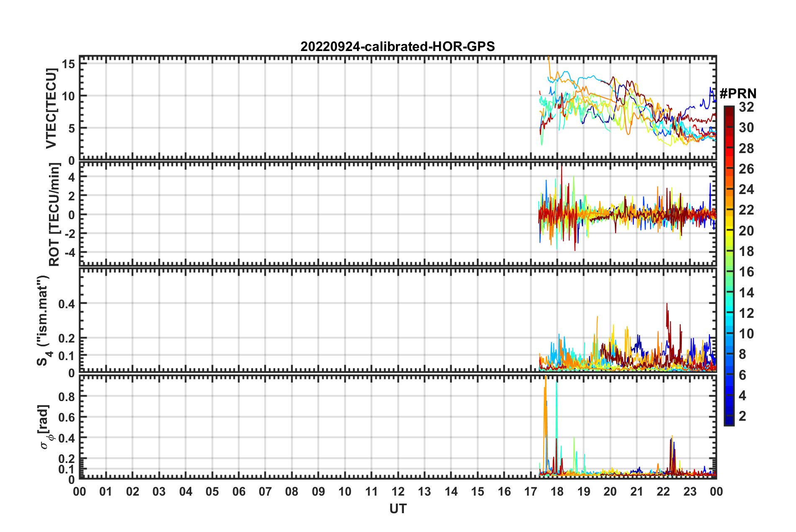Screen dimensions: 796x532
Task: Click the sigma phi [rad] axis label
Action: (44, 427)
